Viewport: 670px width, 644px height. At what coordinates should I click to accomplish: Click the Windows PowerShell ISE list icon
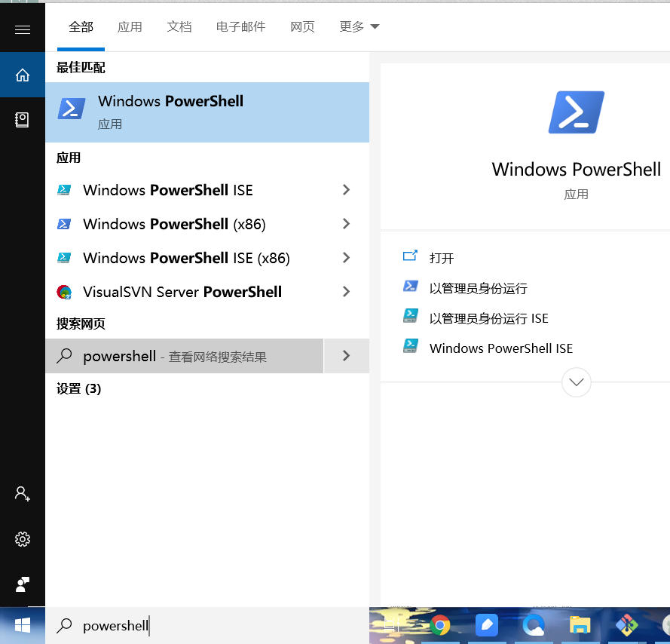tap(64, 190)
